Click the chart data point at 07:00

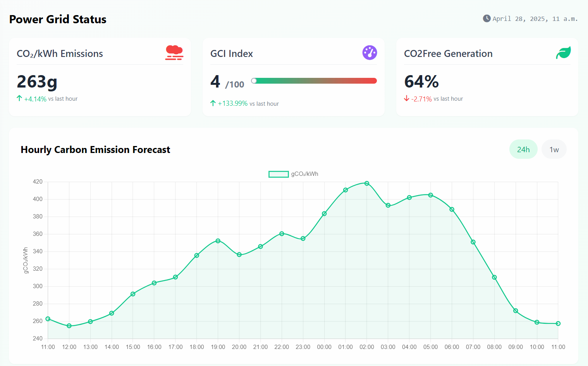(x=473, y=242)
